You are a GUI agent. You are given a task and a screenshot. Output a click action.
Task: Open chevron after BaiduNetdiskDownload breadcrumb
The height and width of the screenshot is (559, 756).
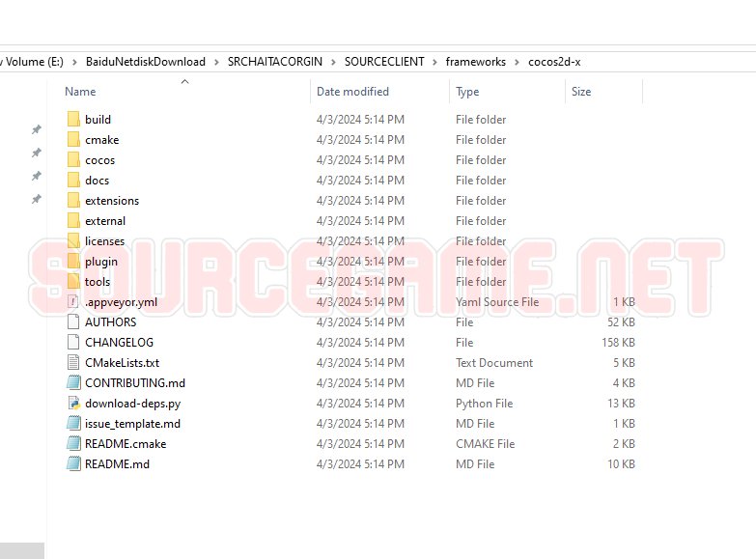coord(216,62)
